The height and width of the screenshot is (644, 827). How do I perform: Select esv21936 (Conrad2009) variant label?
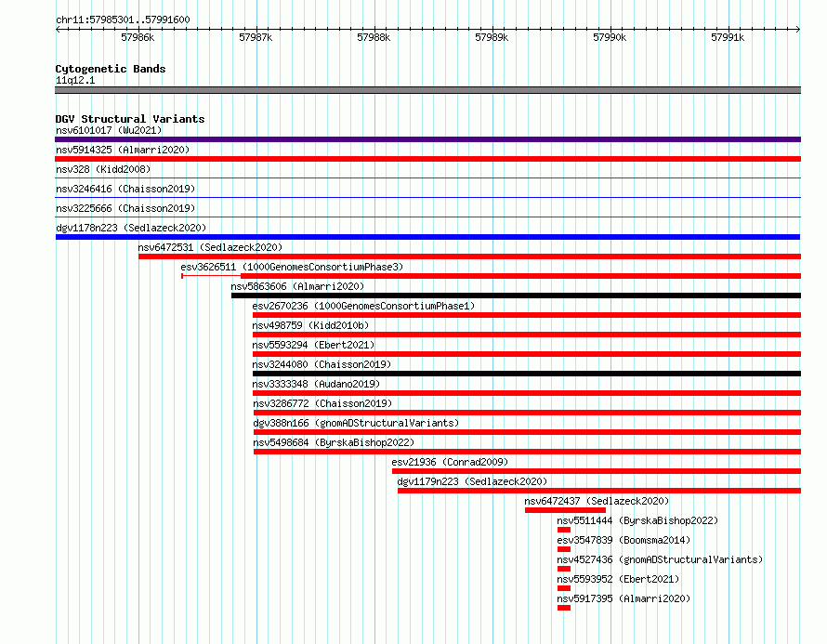[450, 462]
